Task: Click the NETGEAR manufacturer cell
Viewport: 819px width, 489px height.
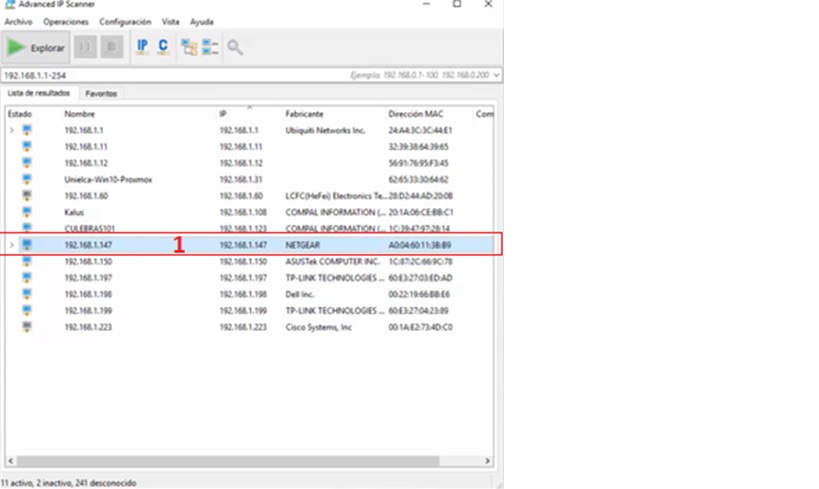Action: (x=302, y=245)
